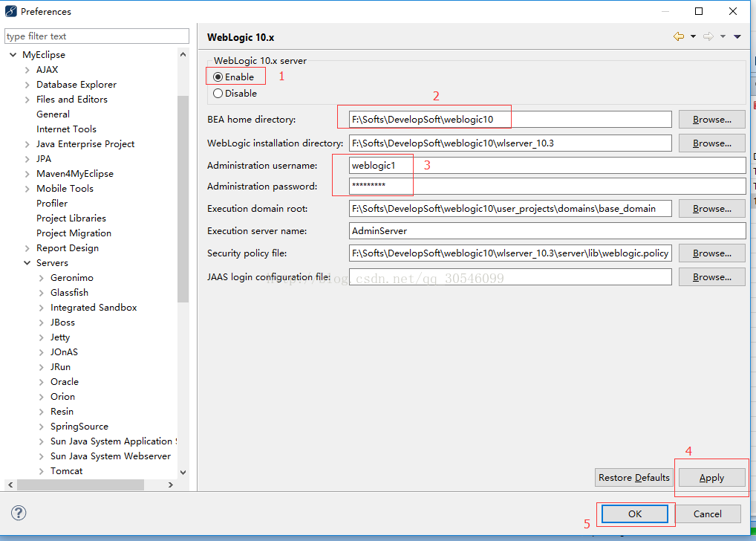Browse for WebLogic installation directory
The width and height of the screenshot is (756, 541).
tap(712, 143)
